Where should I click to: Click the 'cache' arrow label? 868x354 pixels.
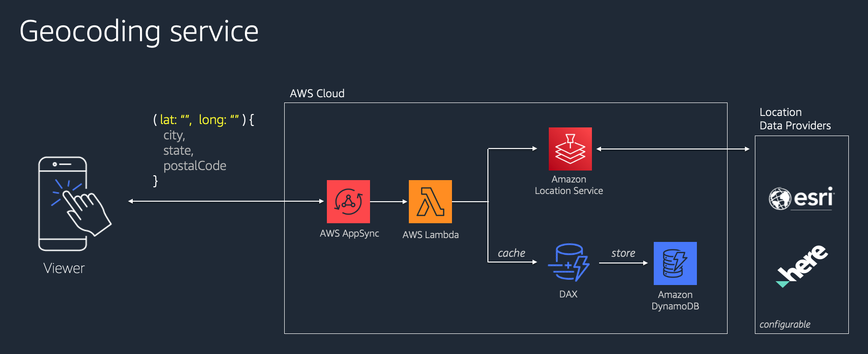(511, 253)
